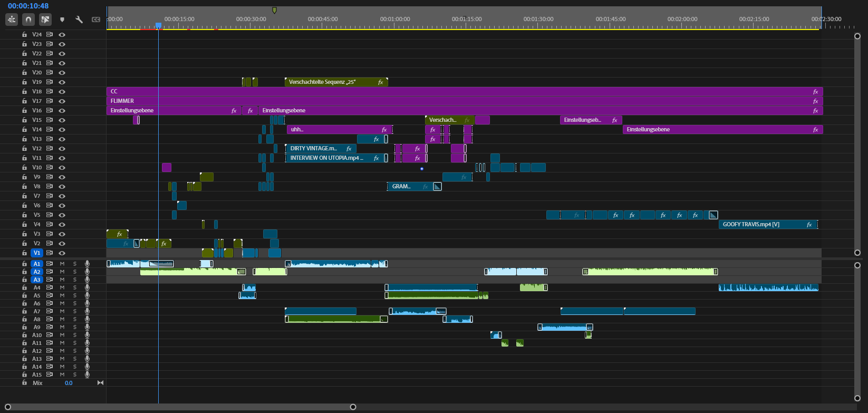The height and width of the screenshot is (413, 868).
Task: Click track label A6
Action: tap(37, 303)
